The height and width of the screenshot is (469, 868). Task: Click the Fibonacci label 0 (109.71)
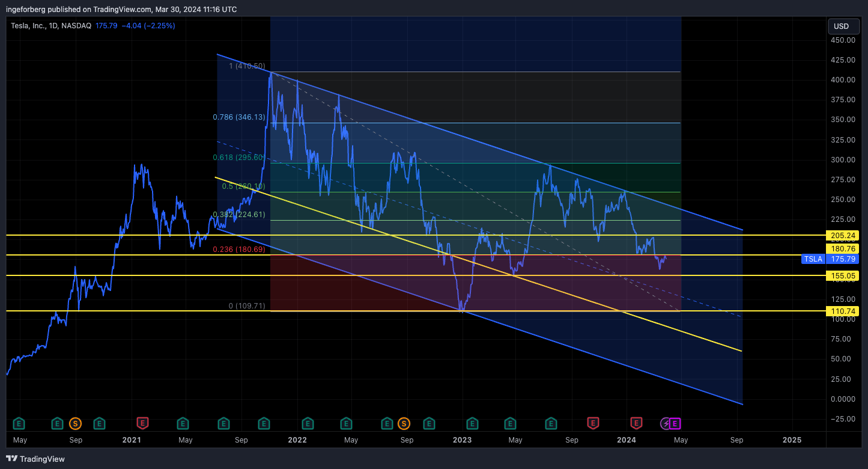pyautogui.click(x=247, y=306)
